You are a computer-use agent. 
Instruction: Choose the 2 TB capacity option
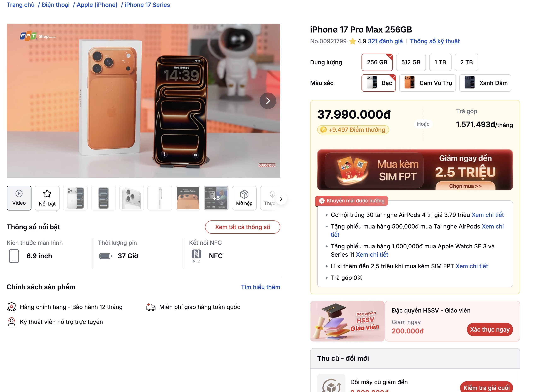point(466,63)
